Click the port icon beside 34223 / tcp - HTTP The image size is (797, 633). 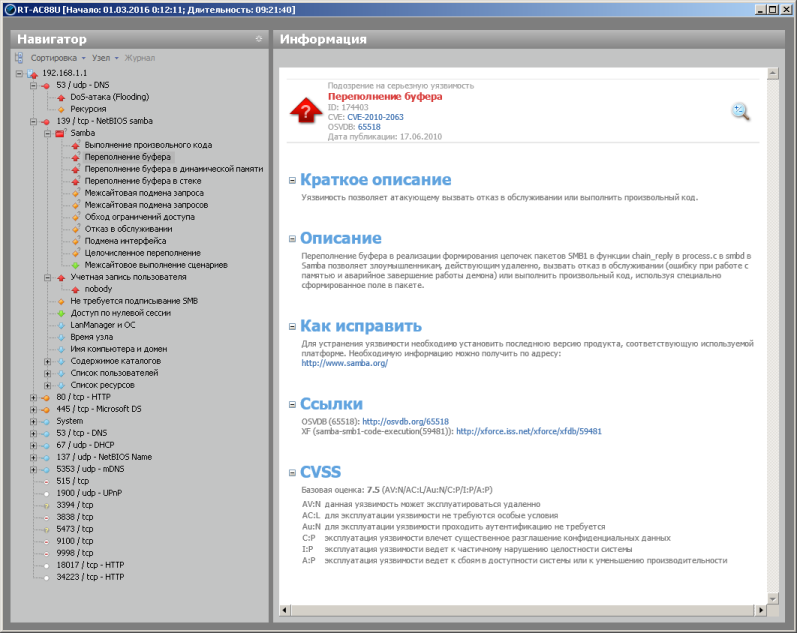click(46, 578)
